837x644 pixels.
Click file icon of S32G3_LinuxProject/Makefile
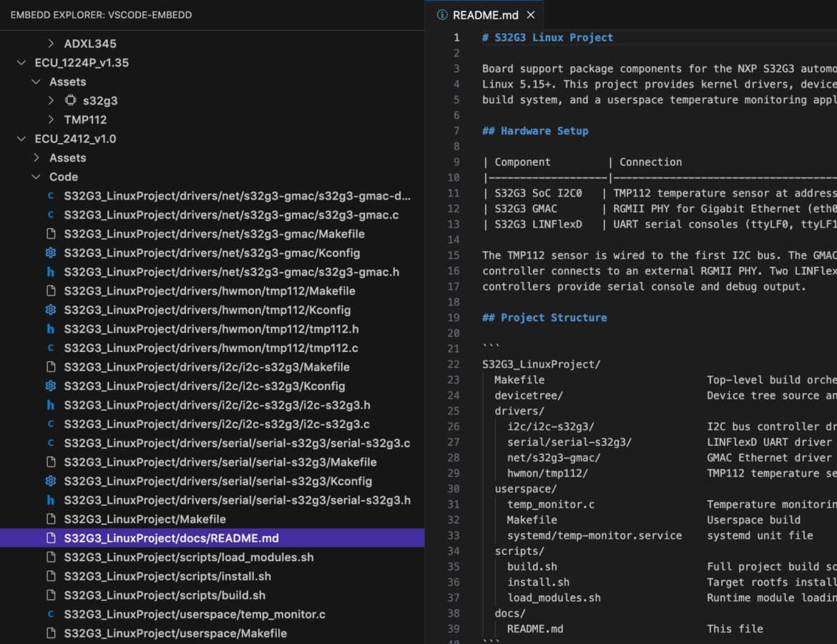tap(51, 519)
